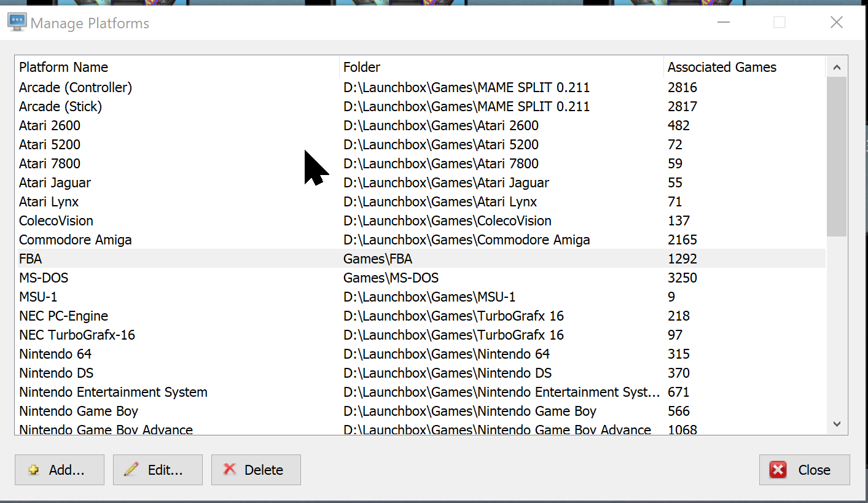Select the MSU-1 platform
The height and width of the screenshot is (503, 868).
tap(420, 297)
